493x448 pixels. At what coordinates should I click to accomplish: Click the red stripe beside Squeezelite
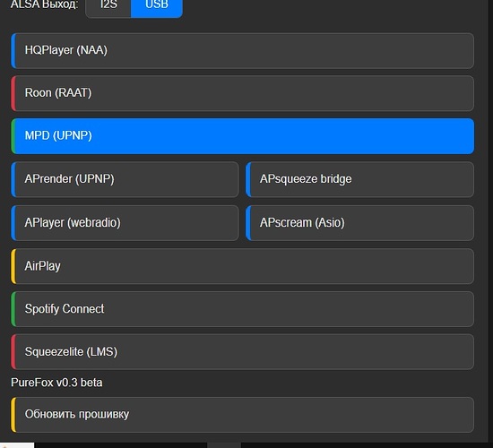tap(13, 352)
